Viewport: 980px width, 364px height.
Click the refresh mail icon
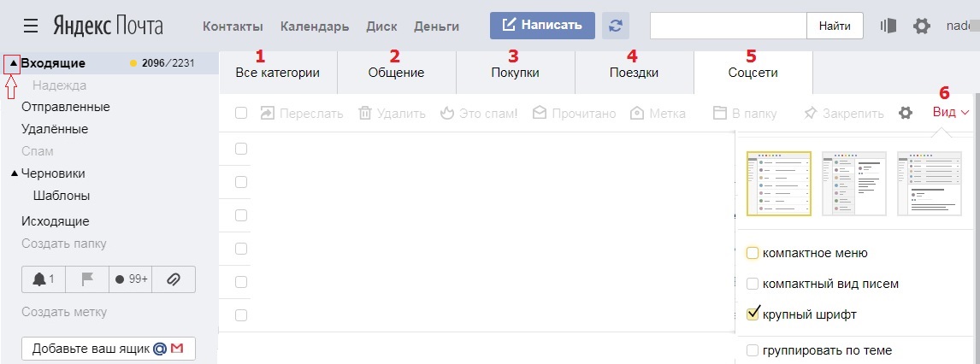pyautogui.click(x=616, y=26)
